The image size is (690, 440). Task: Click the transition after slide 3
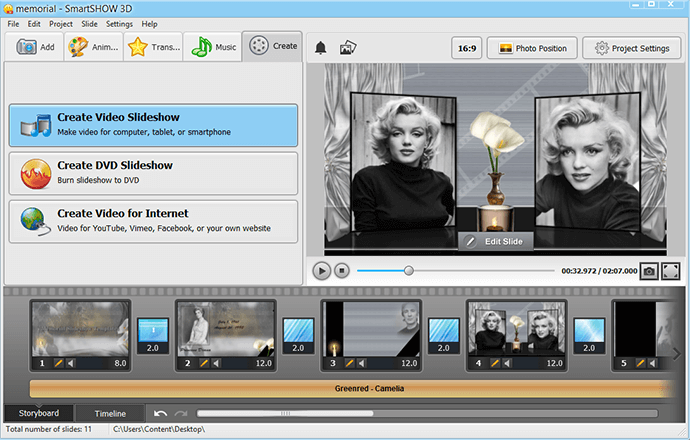click(x=444, y=336)
